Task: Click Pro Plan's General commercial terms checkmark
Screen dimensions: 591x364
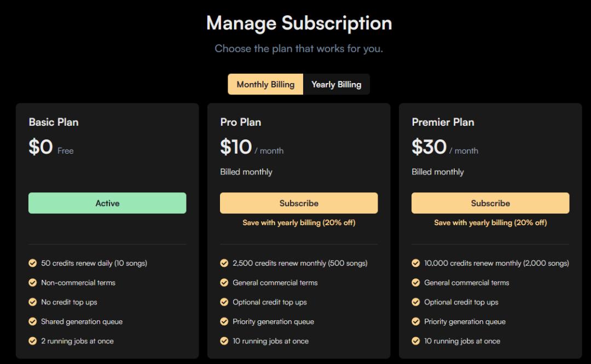Action: (x=224, y=283)
